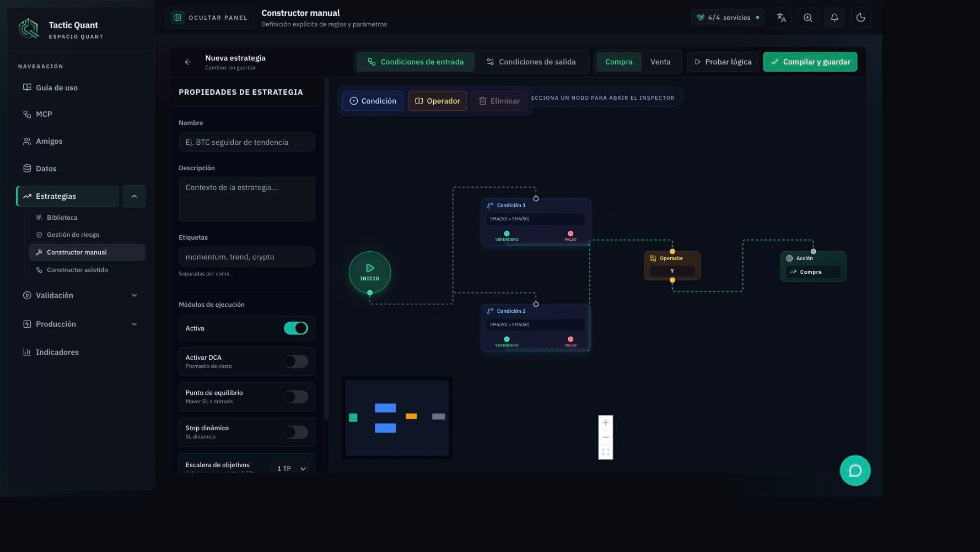980x552 pixels.
Task: Click the 4/4 servicios status badge
Action: click(x=728, y=18)
